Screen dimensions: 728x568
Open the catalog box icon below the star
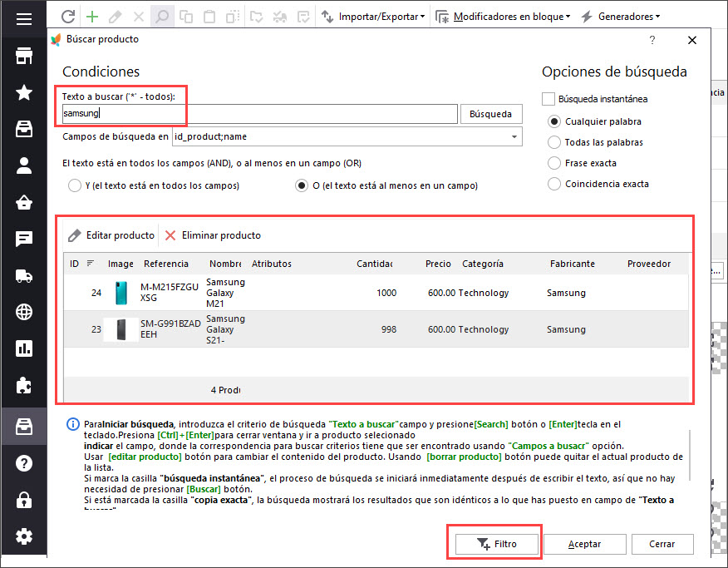coord(23,129)
